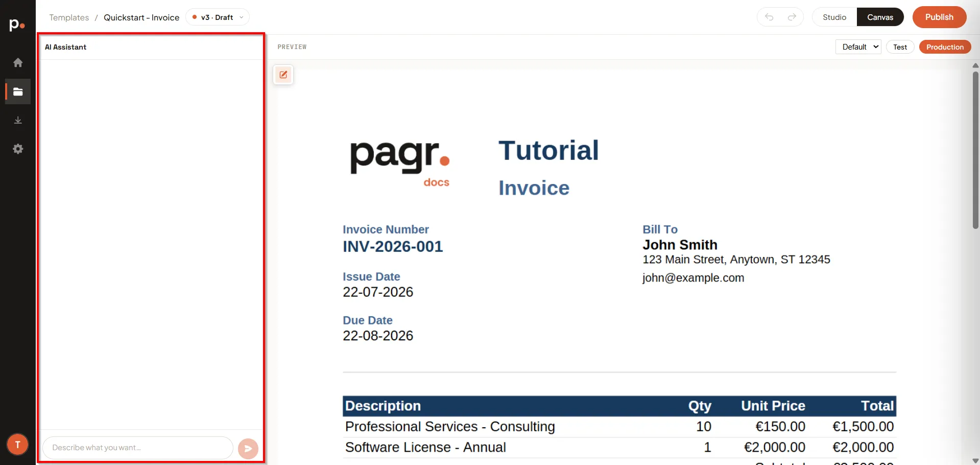The image size is (980, 465).
Task: Click the due date '22-08-2026'
Action: (x=378, y=336)
